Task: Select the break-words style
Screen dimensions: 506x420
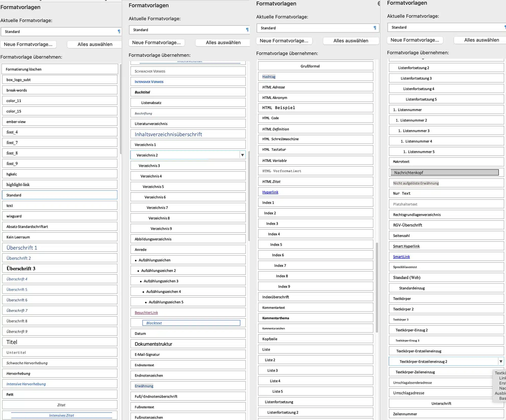Action: pyautogui.click(x=60, y=90)
